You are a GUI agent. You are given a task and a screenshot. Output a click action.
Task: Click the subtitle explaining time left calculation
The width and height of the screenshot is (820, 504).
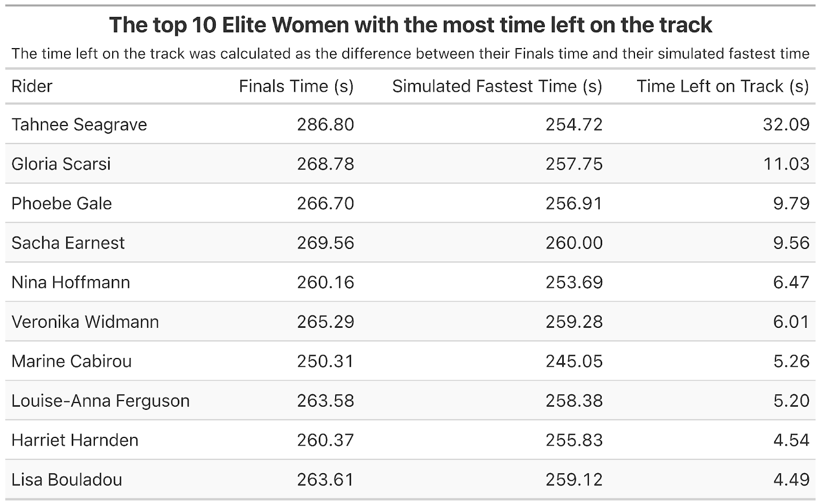pos(411,53)
